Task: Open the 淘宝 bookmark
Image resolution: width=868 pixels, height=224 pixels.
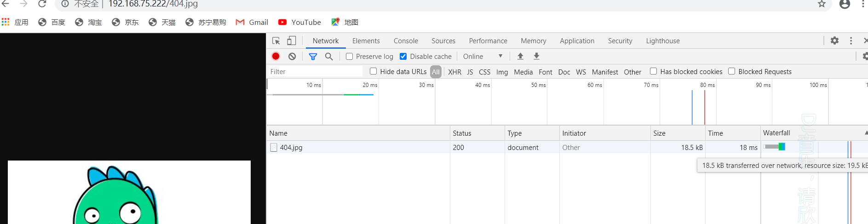Action: pos(88,22)
